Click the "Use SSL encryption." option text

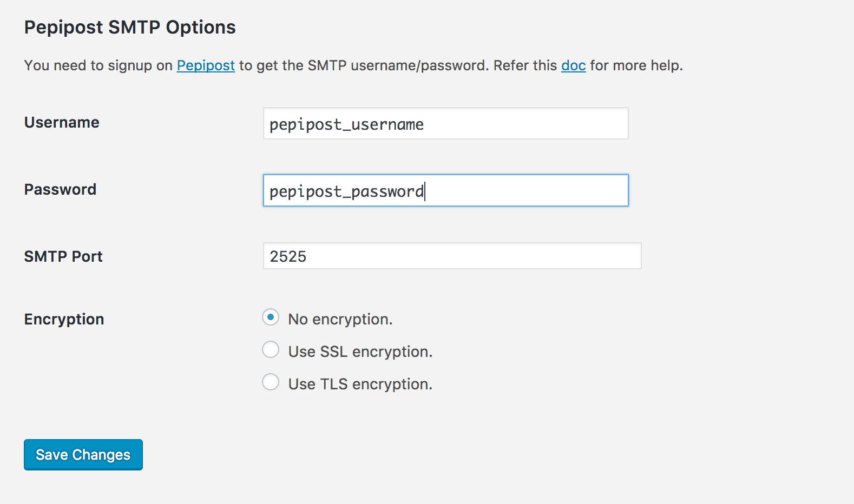coord(360,352)
